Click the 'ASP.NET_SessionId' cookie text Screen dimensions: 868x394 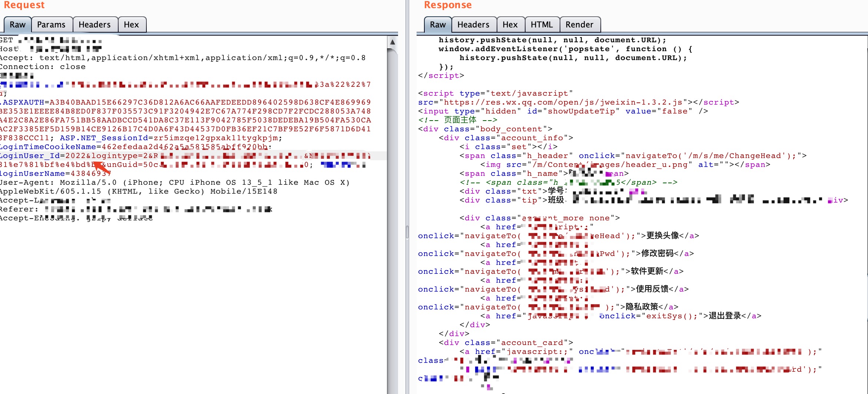[x=104, y=138]
